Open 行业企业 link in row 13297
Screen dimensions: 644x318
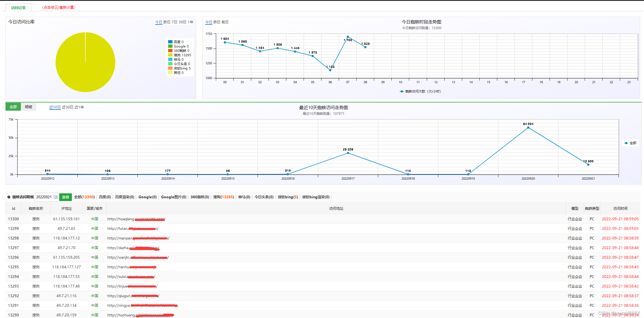pos(575,248)
